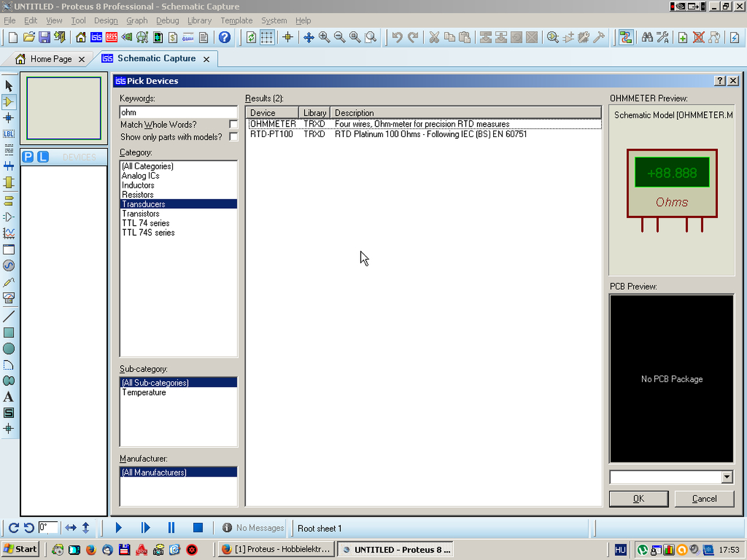Select the Junction dot mode tool
747x560 pixels.
9,118
